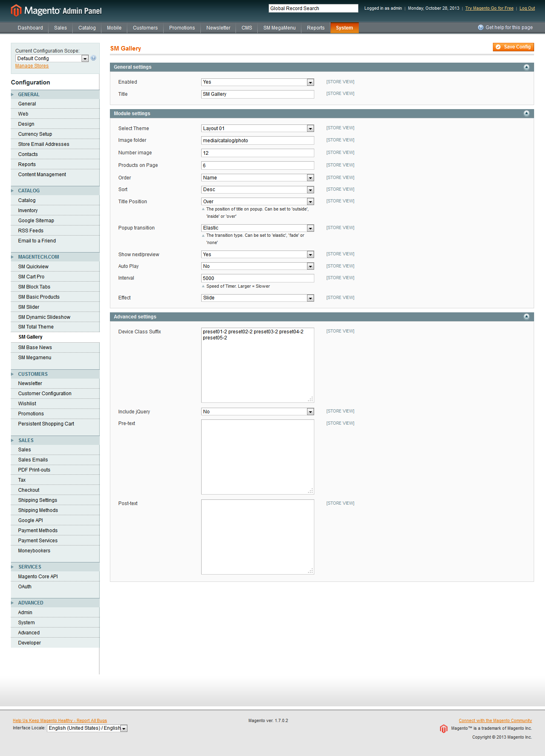Click the Magento logo icon in footer
Viewport: 545px width, 756px height.
(444, 729)
